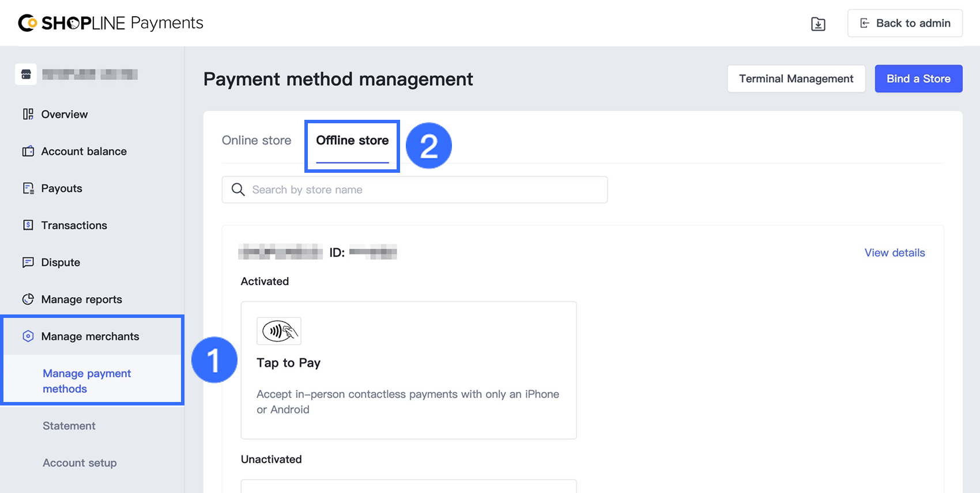This screenshot has height=493, width=980.
Task: Click the store icon in the sidebar
Action: [x=26, y=74]
